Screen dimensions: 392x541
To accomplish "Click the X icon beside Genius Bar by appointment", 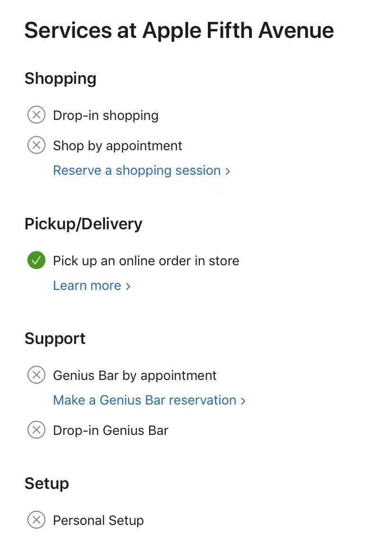I will pos(36,375).
